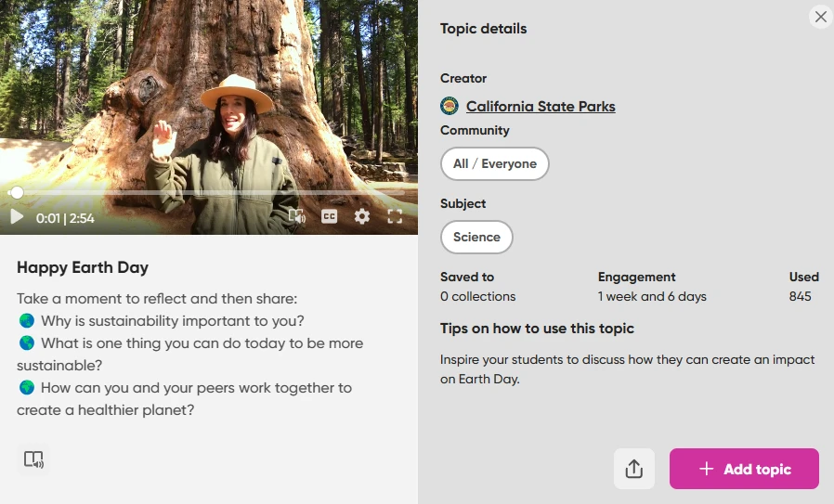The height and width of the screenshot is (504, 834).
Task: Click the video progress slider handle
Action: [x=17, y=192]
